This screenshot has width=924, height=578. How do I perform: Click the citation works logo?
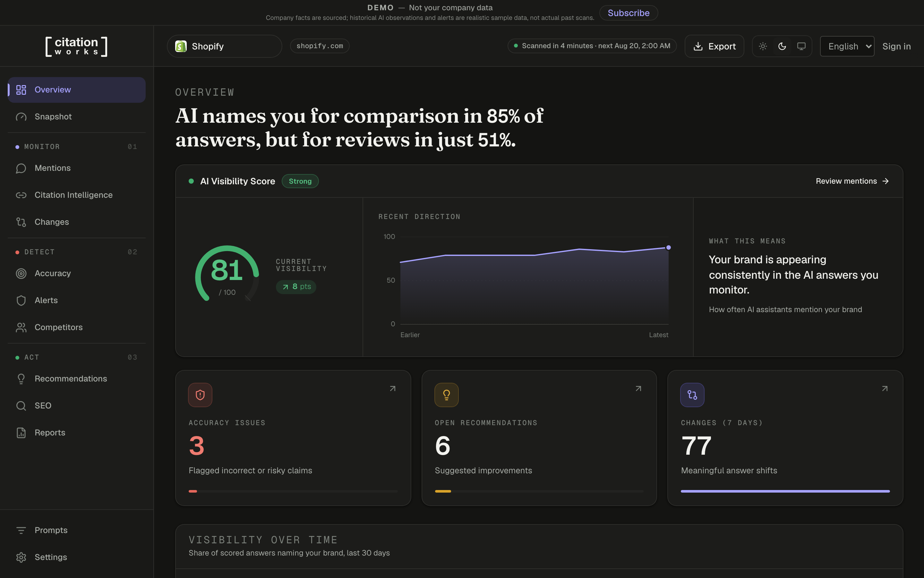coord(76,47)
